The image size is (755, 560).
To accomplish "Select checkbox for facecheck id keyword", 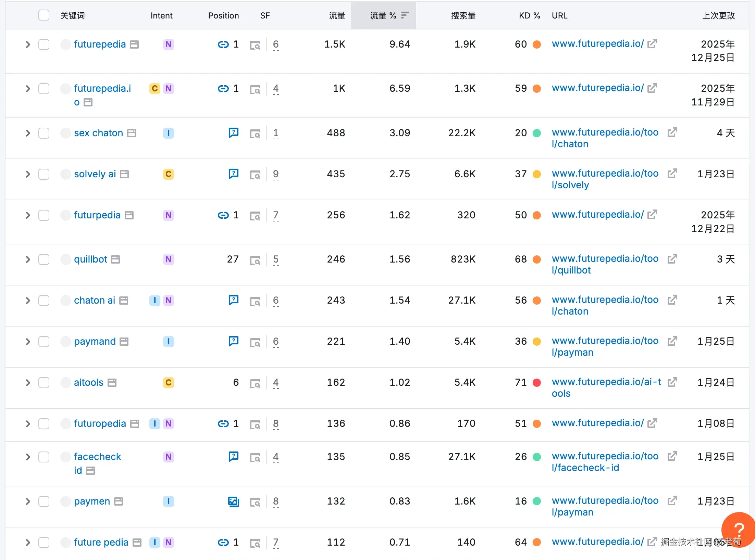I will (44, 457).
